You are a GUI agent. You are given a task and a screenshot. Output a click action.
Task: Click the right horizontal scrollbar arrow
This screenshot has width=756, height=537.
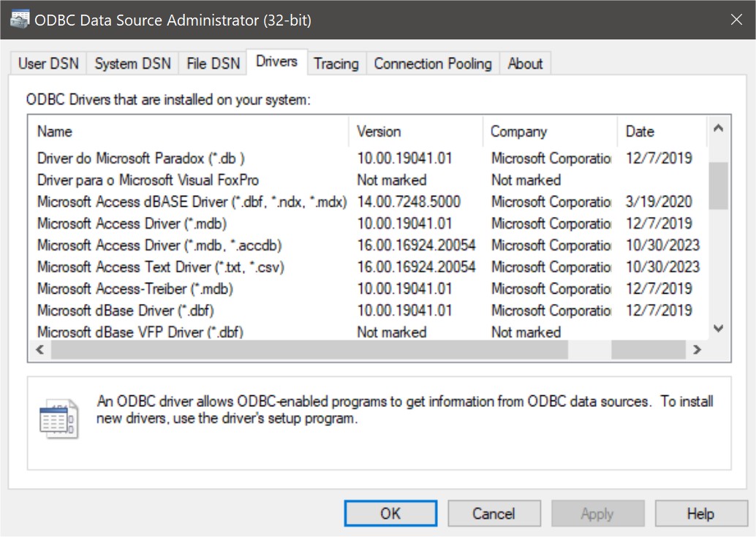coord(698,351)
